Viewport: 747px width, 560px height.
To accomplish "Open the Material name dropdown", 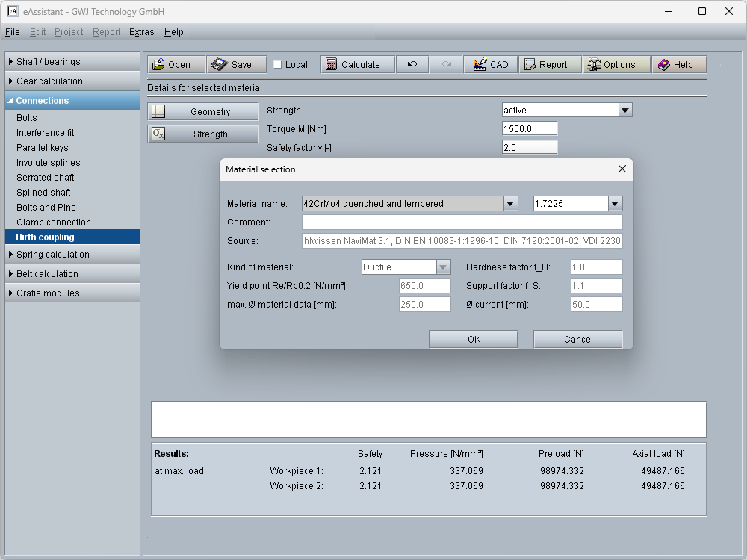I will click(510, 204).
